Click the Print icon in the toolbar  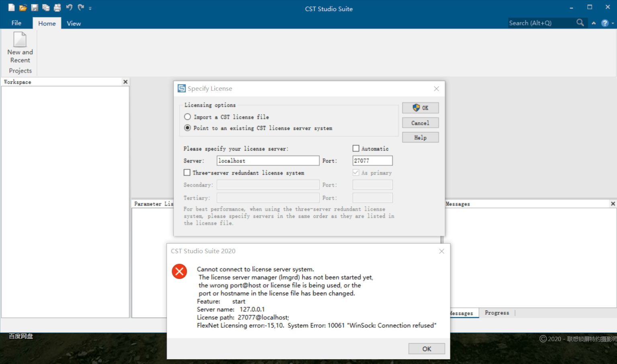tap(57, 8)
